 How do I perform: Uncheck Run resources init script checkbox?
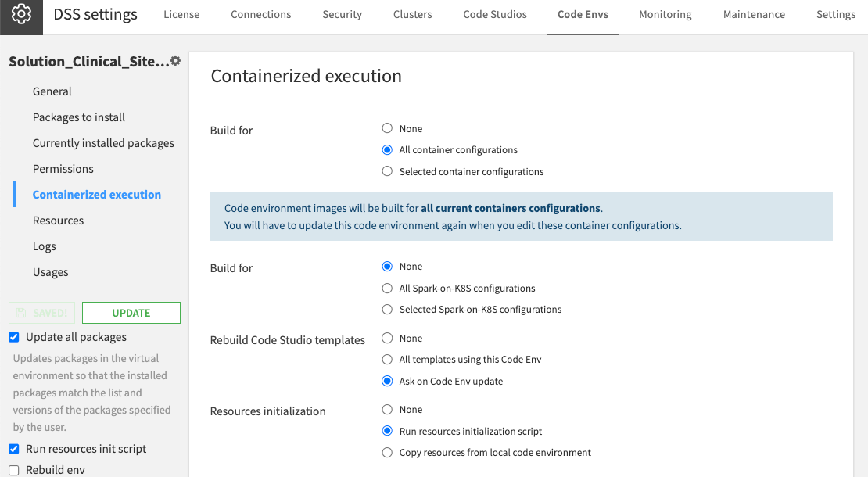click(x=14, y=449)
